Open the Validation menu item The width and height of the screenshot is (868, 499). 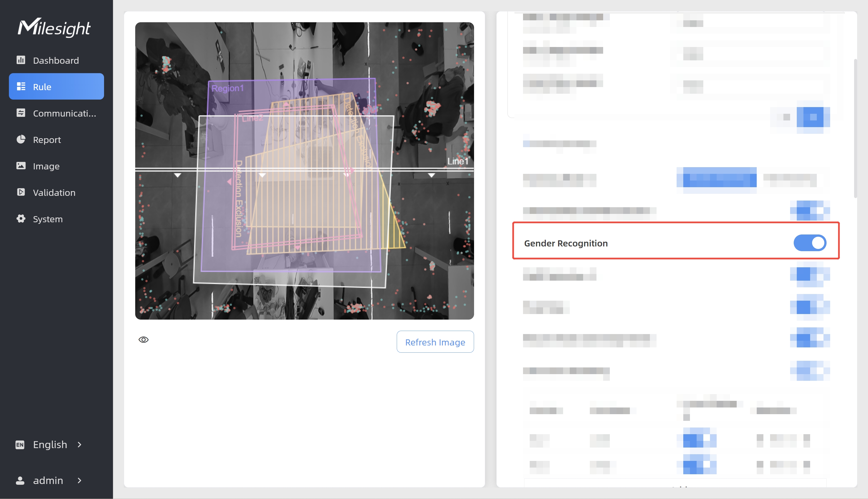[x=54, y=192]
